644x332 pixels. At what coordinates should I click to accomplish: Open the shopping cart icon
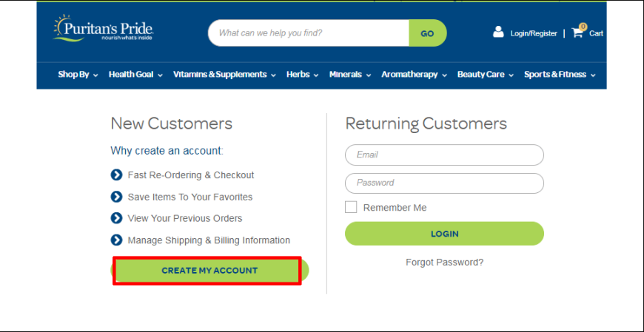(579, 31)
